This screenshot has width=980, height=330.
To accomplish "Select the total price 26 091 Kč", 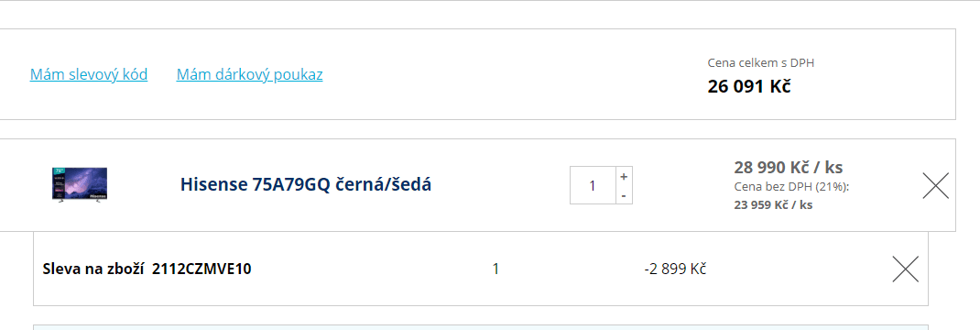I will click(749, 86).
